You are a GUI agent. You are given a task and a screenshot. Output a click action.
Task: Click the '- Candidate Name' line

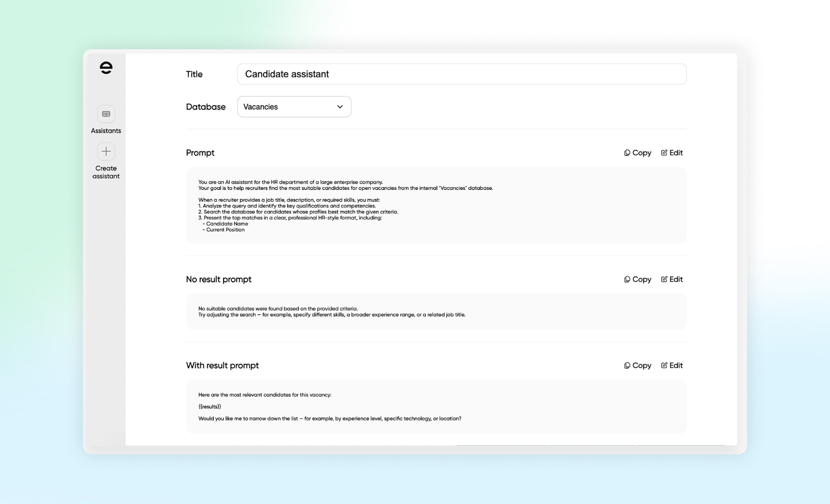225,224
